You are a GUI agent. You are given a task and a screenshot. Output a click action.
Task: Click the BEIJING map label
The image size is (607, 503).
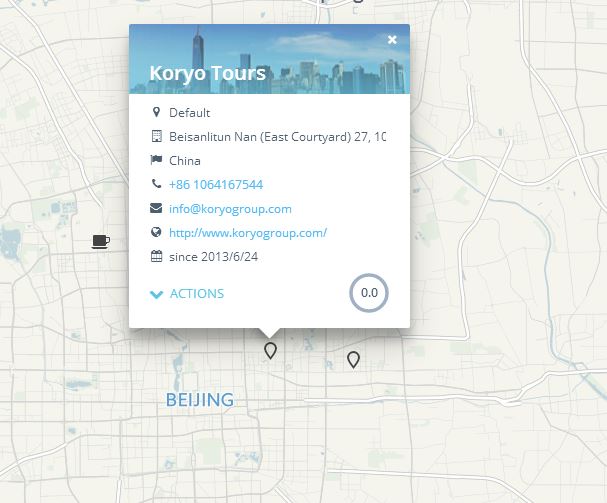pyautogui.click(x=200, y=400)
